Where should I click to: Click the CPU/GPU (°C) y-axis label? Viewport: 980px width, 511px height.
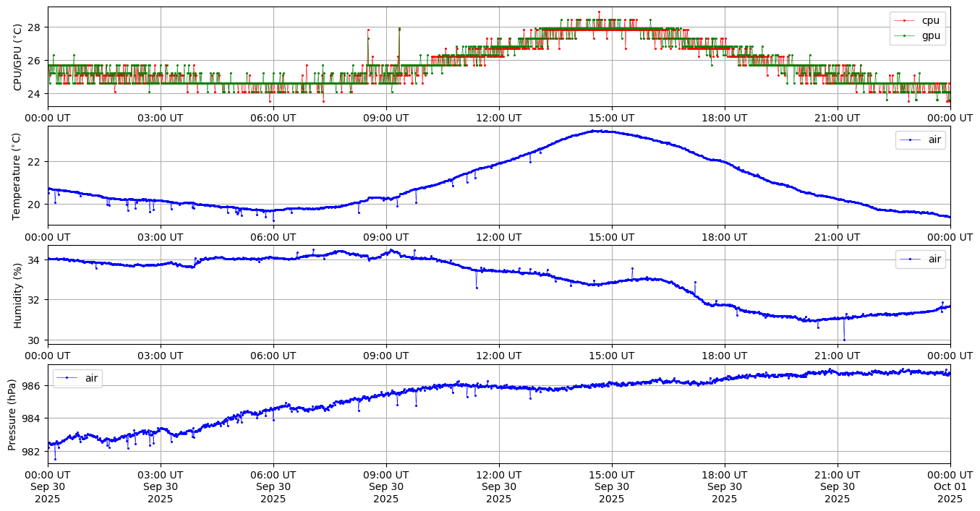[x=18, y=56]
